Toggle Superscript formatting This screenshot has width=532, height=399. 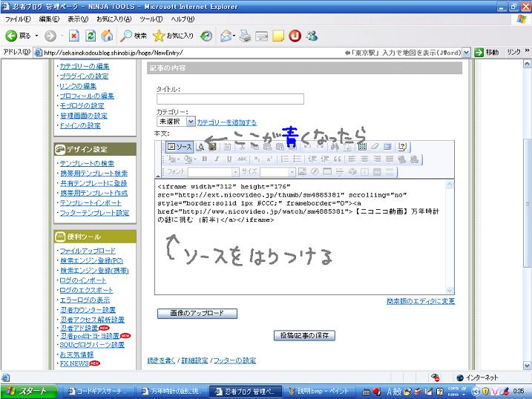click(x=269, y=159)
